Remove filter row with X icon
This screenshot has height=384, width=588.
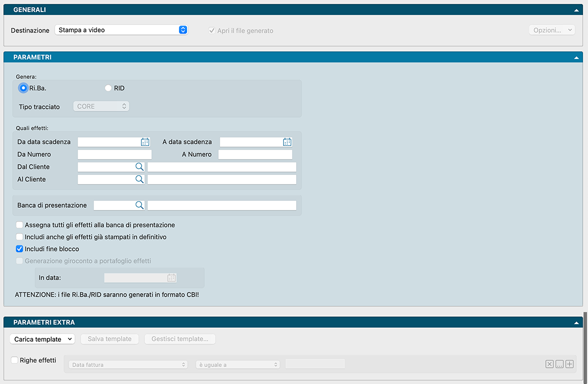pyautogui.click(x=549, y=365)
